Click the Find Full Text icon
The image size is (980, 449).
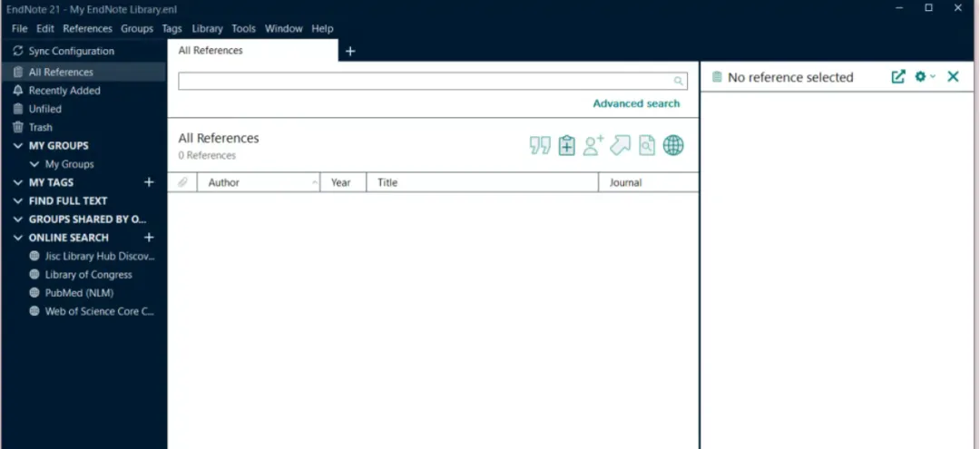pos(647,145)
